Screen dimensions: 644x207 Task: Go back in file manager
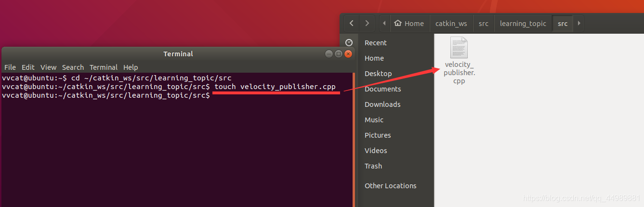tap(352, 23)
